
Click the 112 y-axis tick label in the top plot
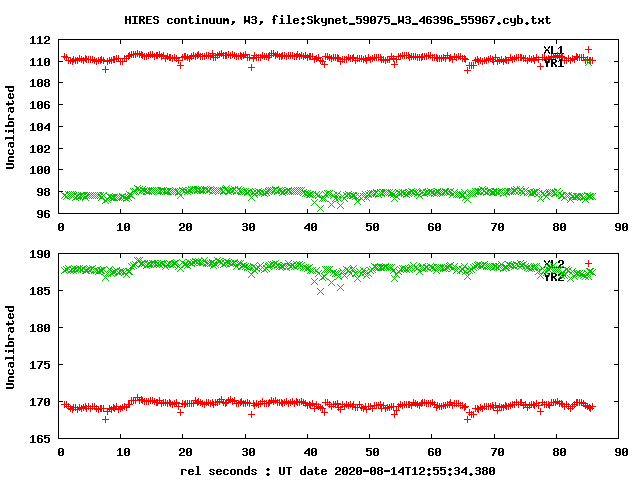point(40,40)
